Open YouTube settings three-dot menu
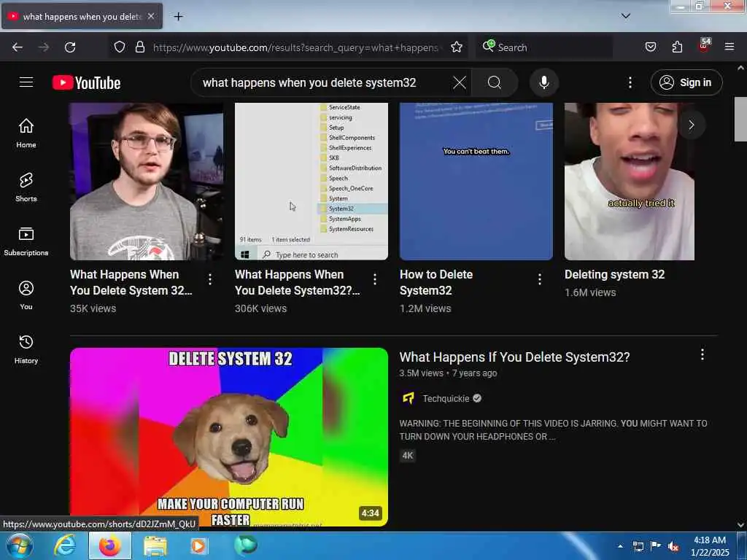The width and height of the screenshot is (747, 560). [630, 82]
